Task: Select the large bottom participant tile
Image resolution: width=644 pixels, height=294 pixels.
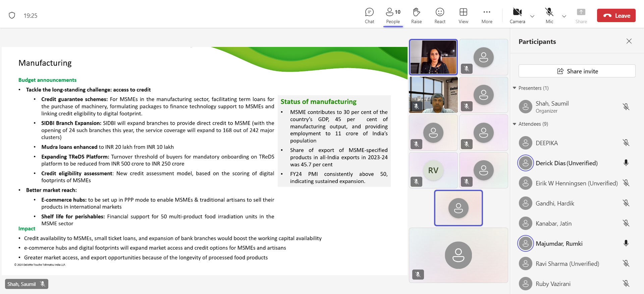Action: click(x=458, y=255)
